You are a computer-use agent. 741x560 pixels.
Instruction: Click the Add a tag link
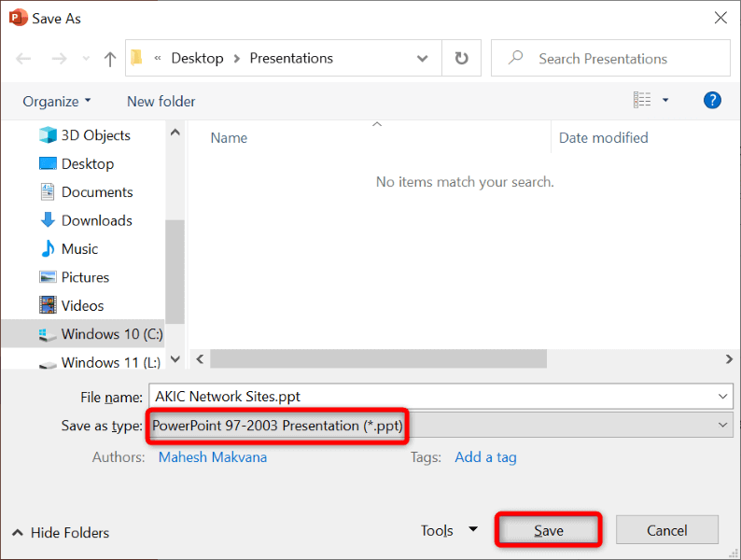pyautogui.click(x=485, y=457)
